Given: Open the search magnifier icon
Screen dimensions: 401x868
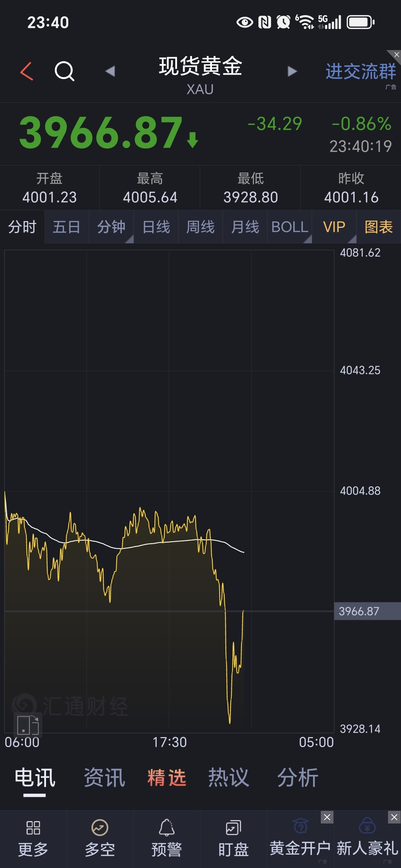Looking at the screenshot, I should [65, 71].
